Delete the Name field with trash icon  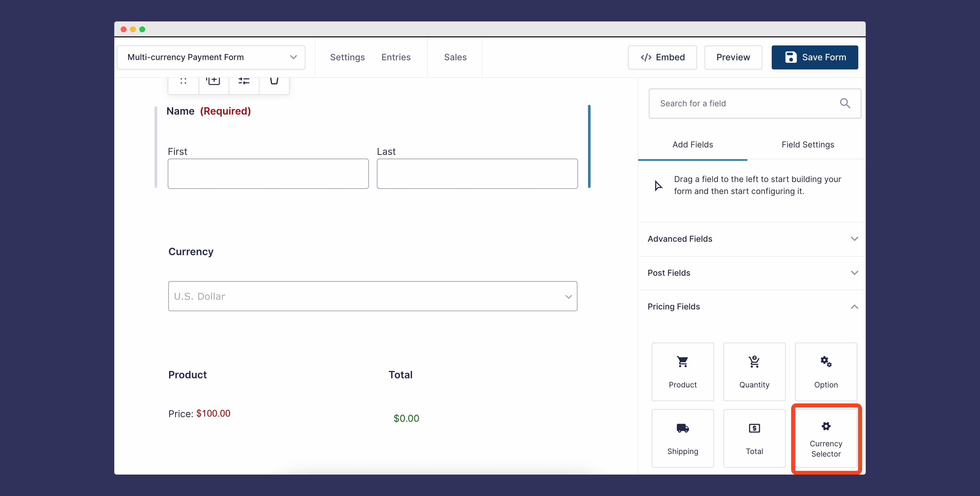[x=274, y=80]
